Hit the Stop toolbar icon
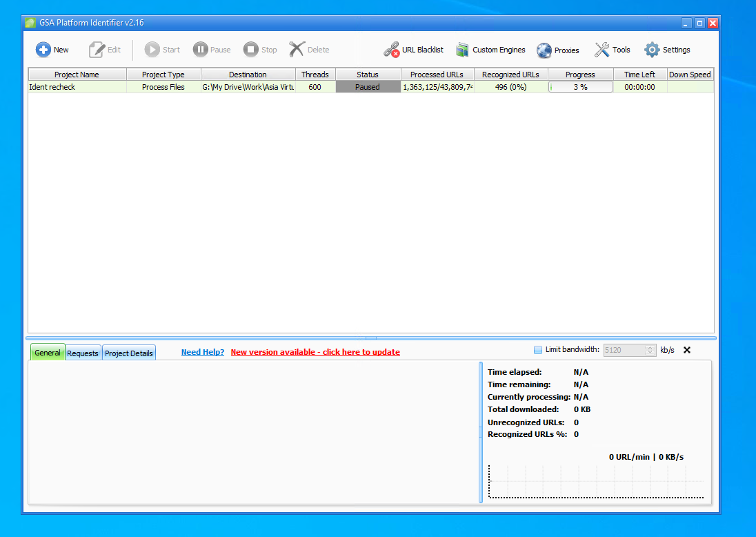This screenshot has height=537, width=756. [251, 50]
